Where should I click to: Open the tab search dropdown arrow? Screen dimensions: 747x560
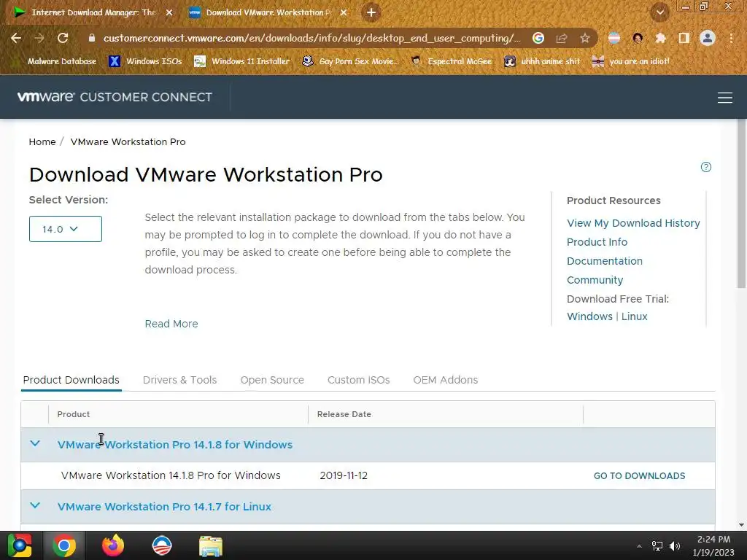tap(660, 12)
